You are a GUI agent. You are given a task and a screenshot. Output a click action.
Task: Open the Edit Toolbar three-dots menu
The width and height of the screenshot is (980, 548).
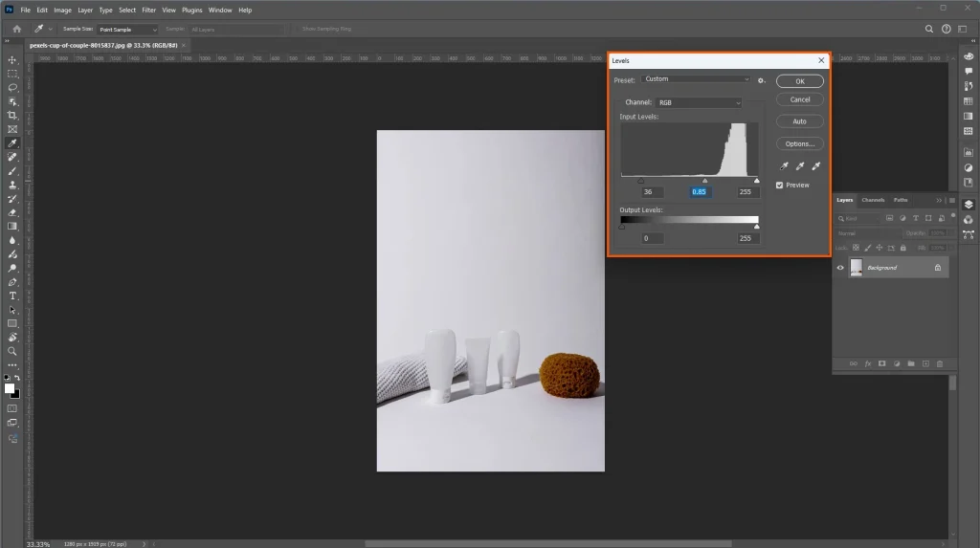tap(11, 365)
